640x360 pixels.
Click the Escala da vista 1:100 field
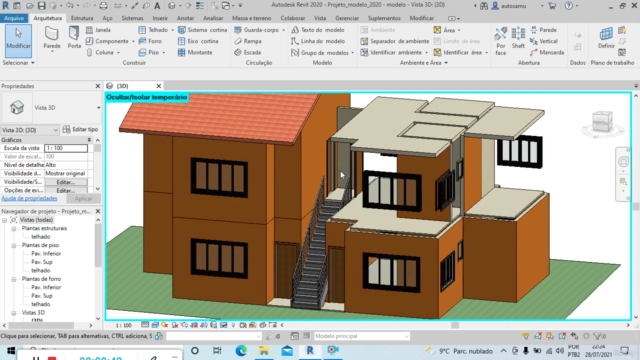pyautogui.click(x=66, y=148)
